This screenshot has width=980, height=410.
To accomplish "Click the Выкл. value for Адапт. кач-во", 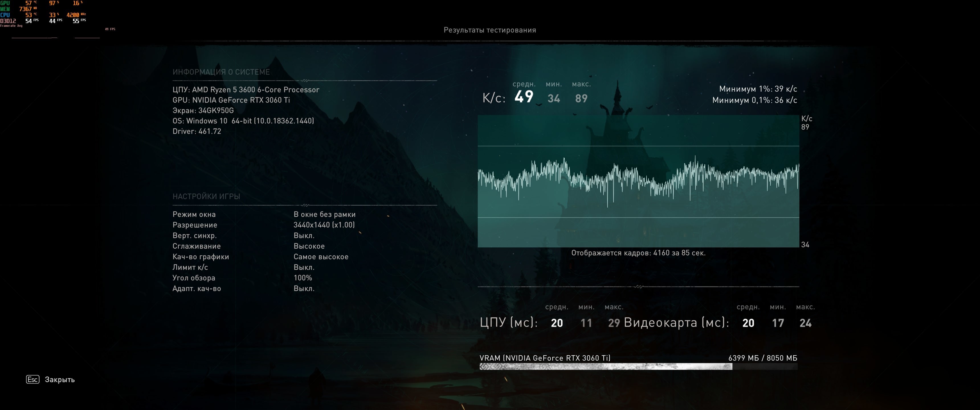I will (304, 289).
